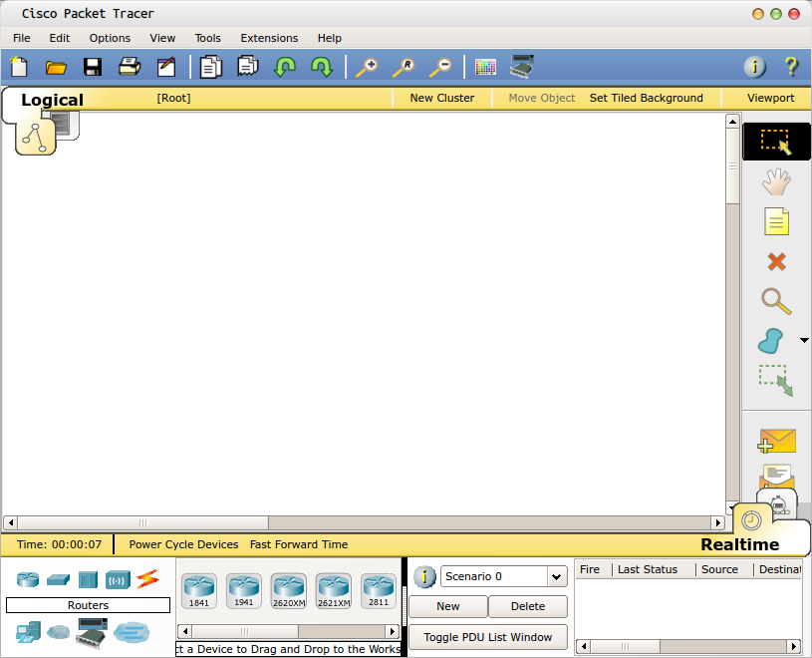Pick the 2811 router model
The height and width of the screenshot is (658, 812).
[x=378, y=590]
